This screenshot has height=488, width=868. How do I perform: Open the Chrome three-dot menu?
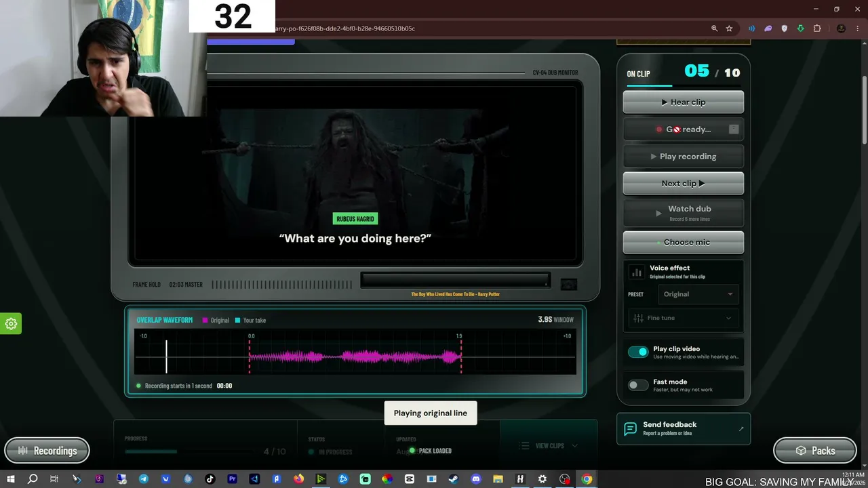[x=857, y=28]
